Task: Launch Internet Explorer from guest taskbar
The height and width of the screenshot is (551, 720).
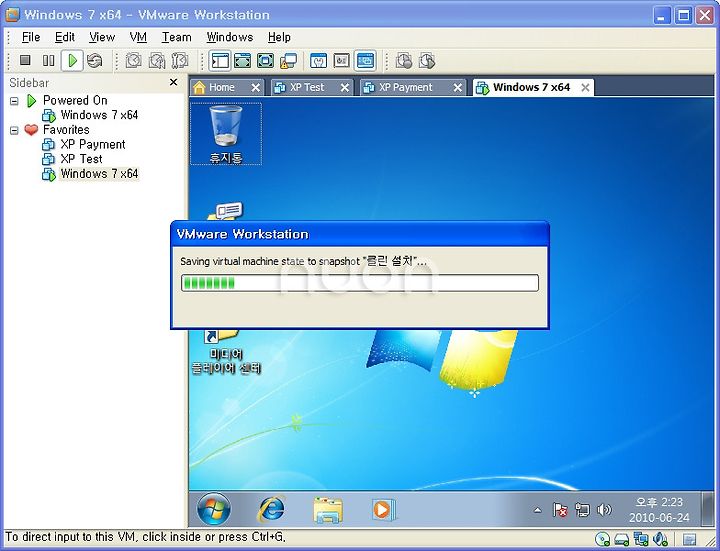Action: 271,509
